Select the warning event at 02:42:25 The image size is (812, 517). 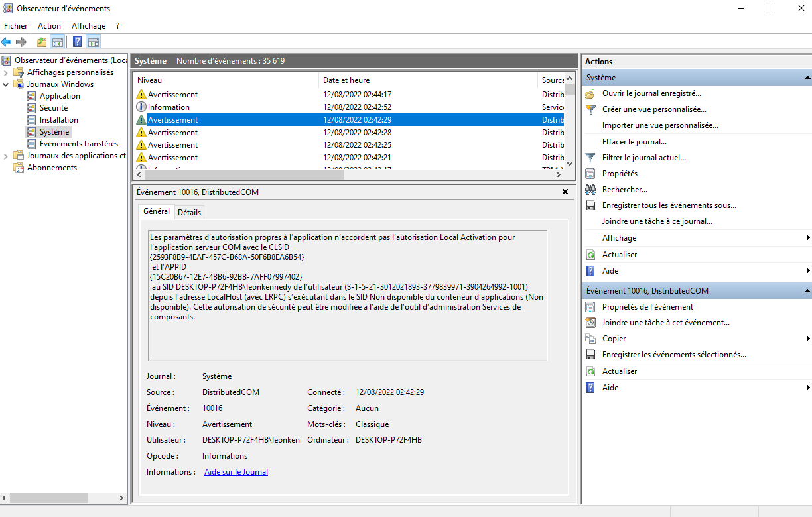pyautogui.click(x=349, y=145)
